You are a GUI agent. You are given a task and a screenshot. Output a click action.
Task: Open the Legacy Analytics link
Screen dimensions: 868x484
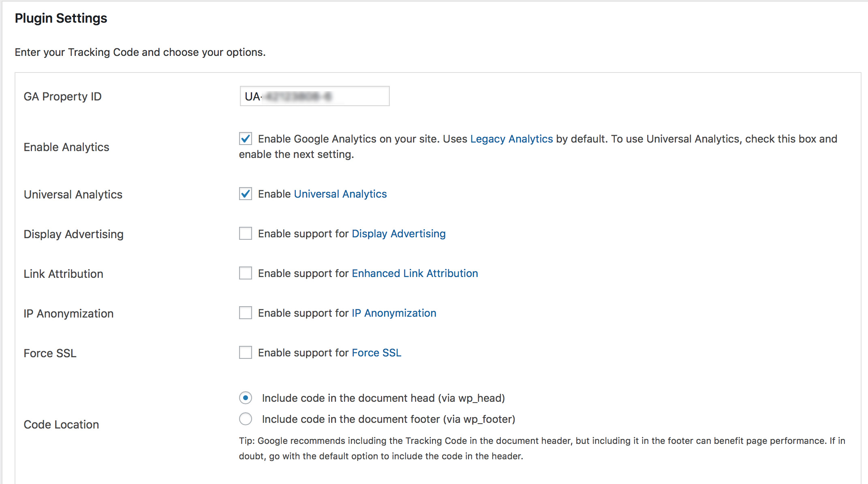coord(511,139)
